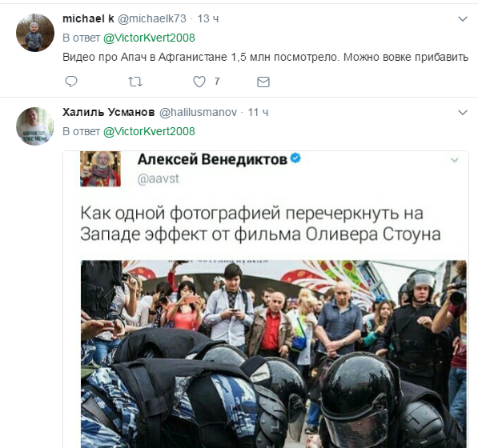The image size is (478, 448).
Task: Reply to michael k's tweet
Action: coord(71,82)
